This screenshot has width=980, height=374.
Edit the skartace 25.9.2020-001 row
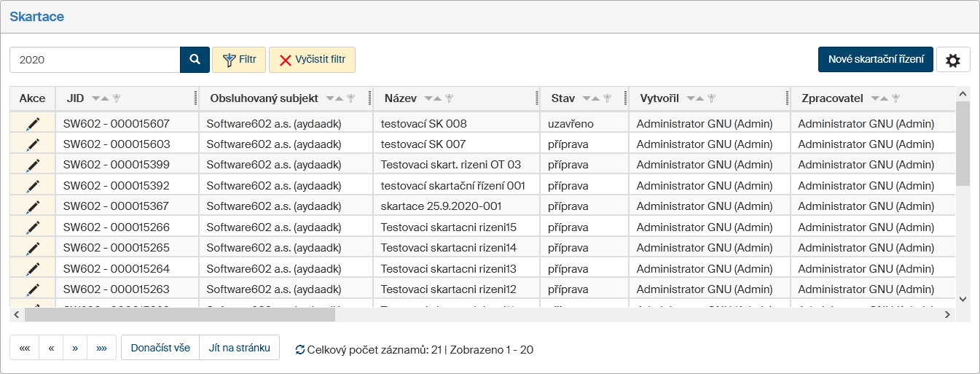pos(32,206)
